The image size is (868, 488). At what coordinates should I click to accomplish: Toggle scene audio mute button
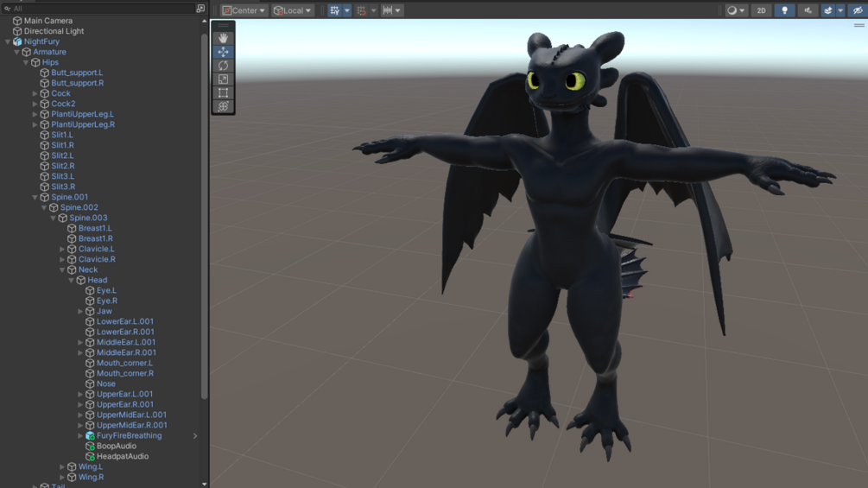(x=808, y=10)
